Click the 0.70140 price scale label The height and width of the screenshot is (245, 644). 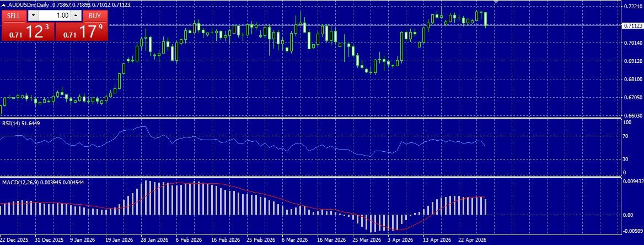(633, 42)
